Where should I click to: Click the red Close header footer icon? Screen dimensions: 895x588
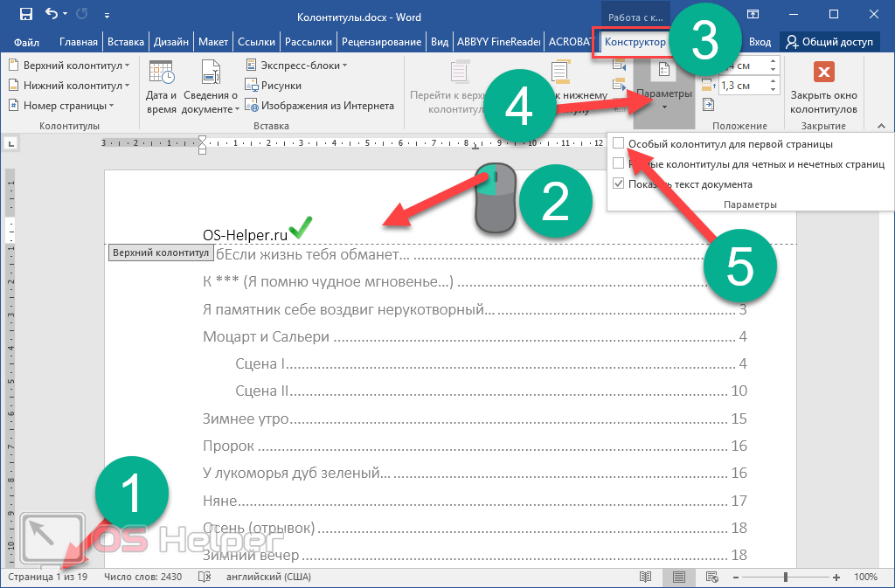(823, 73)
